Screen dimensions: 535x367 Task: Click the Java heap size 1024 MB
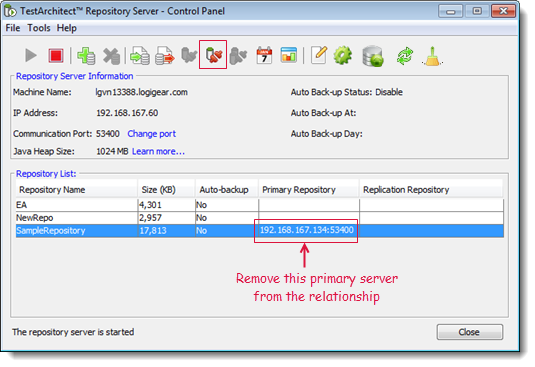pyautogui.click(x=112, y=151)
